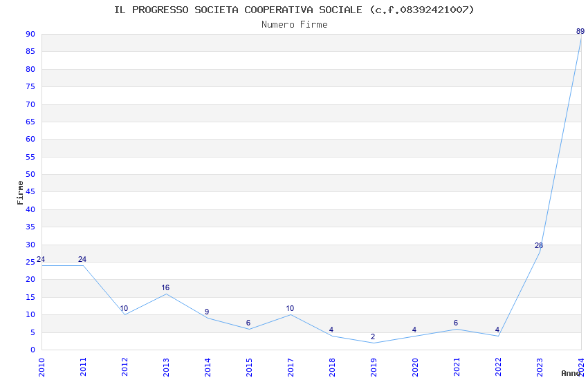Click the x-axis year 2012

point(125,368)
